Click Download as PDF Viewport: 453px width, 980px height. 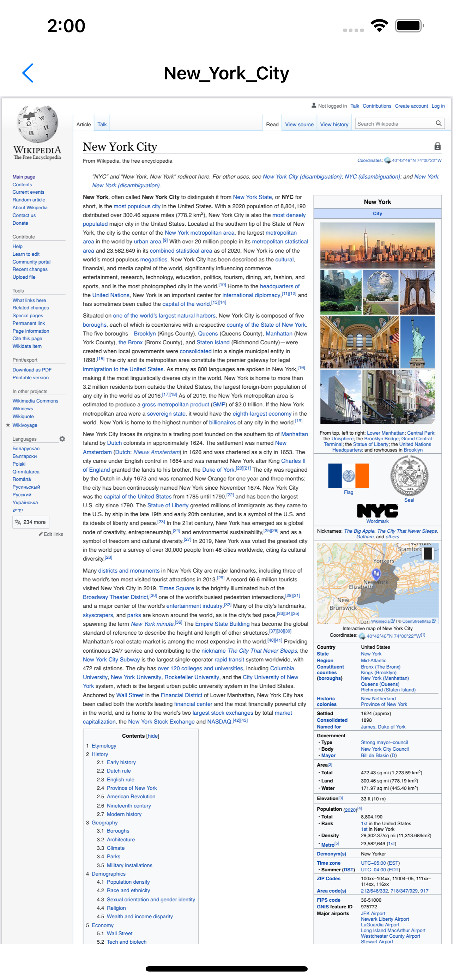(x=31, y=369)
